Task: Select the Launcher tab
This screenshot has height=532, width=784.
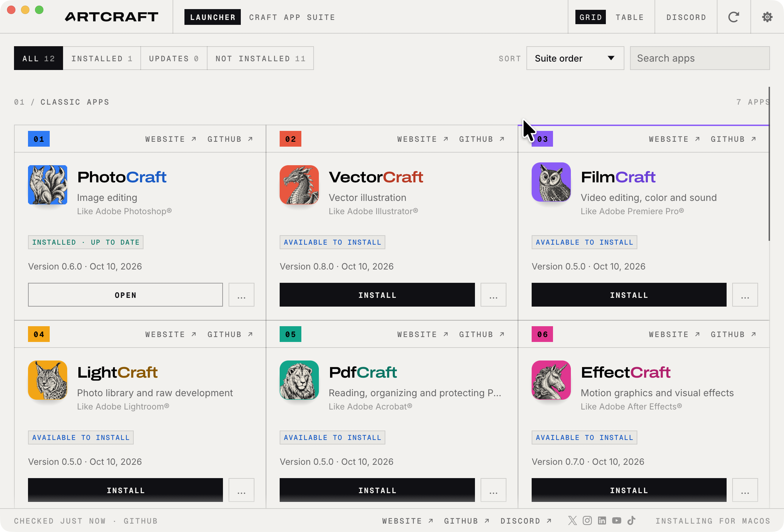Action: coord(212,17)
